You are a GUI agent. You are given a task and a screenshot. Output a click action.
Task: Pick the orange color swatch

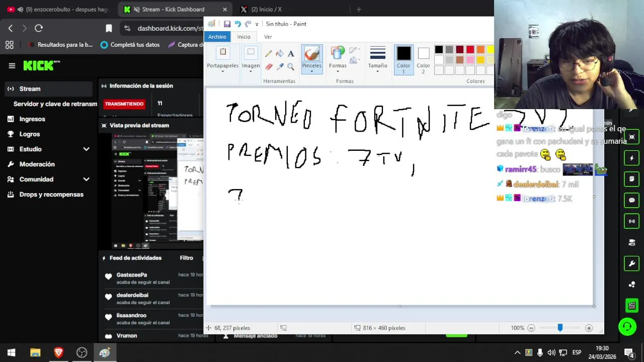(x=480, y=49)
